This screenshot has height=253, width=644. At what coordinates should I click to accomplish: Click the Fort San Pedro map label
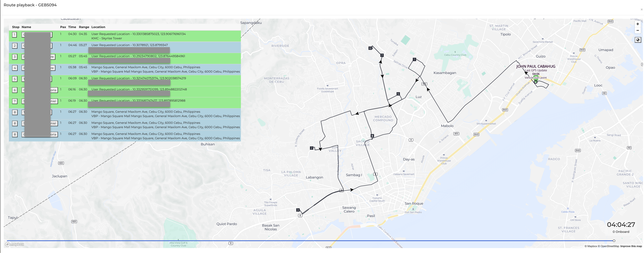413,212
